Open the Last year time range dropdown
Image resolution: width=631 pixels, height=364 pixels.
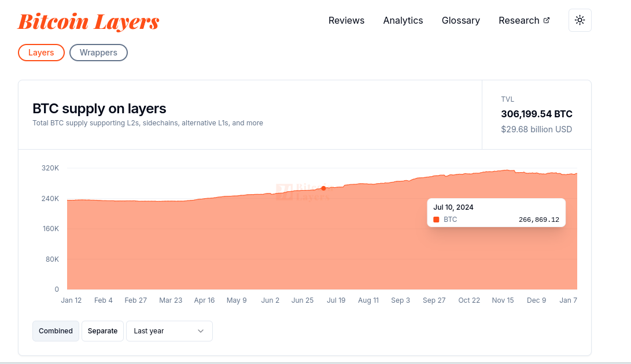169,330
